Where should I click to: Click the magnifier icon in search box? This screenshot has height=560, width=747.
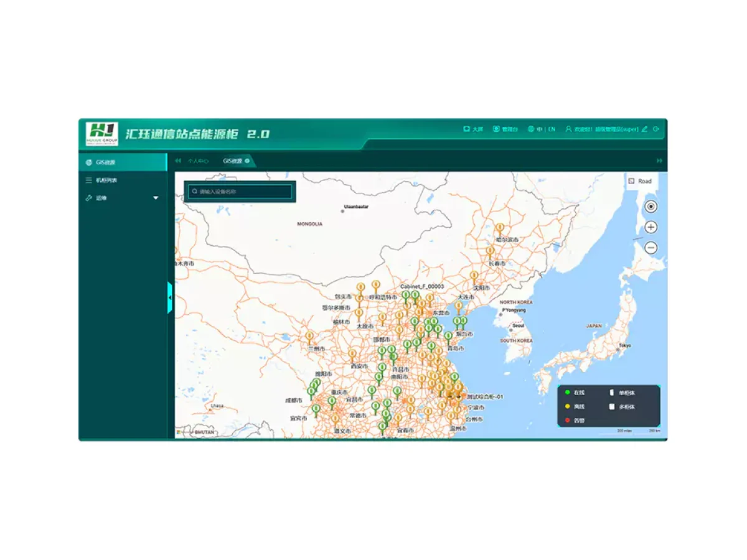[194, 192]
